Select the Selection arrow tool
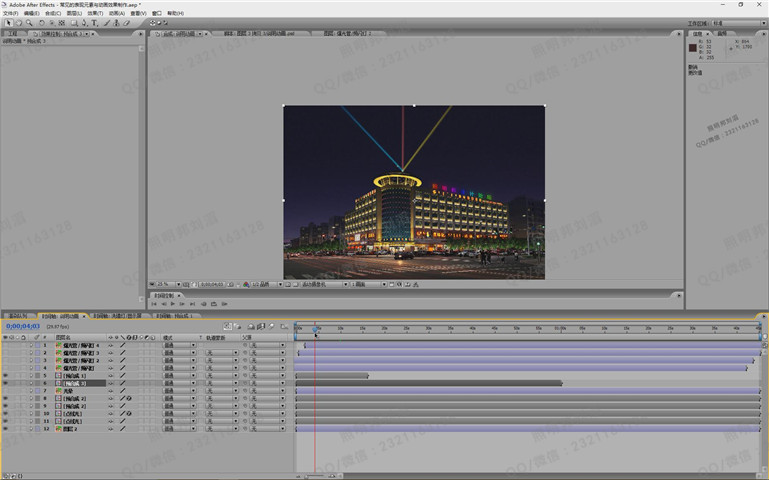 9,23
